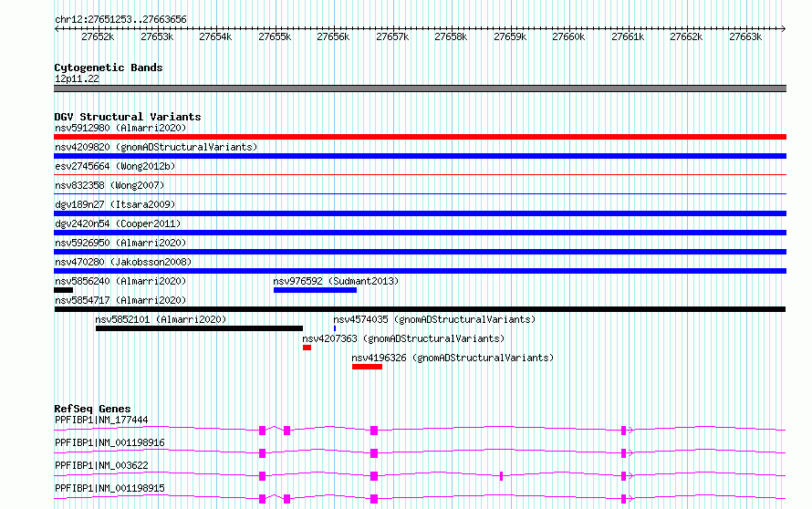This screenshot has height=509, width=812.
Task: Select the blue nsv5926950 variant bar
Action: [x=420, y=252]
